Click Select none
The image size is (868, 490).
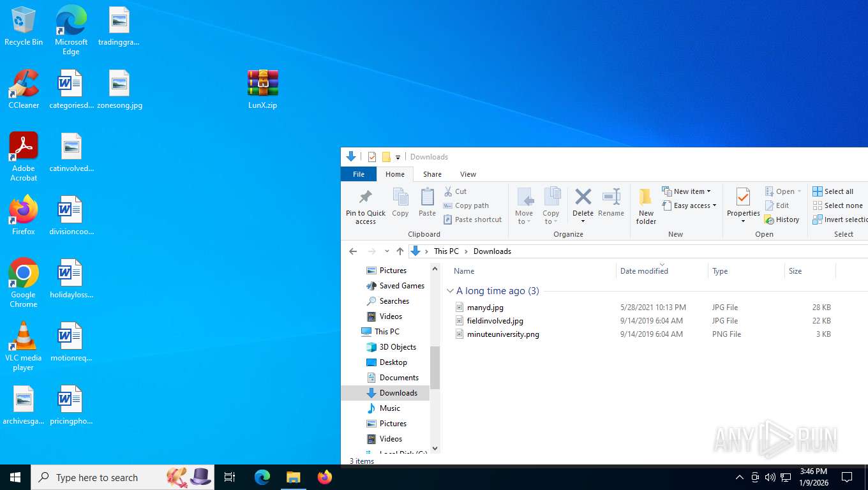tap(837, 205)
